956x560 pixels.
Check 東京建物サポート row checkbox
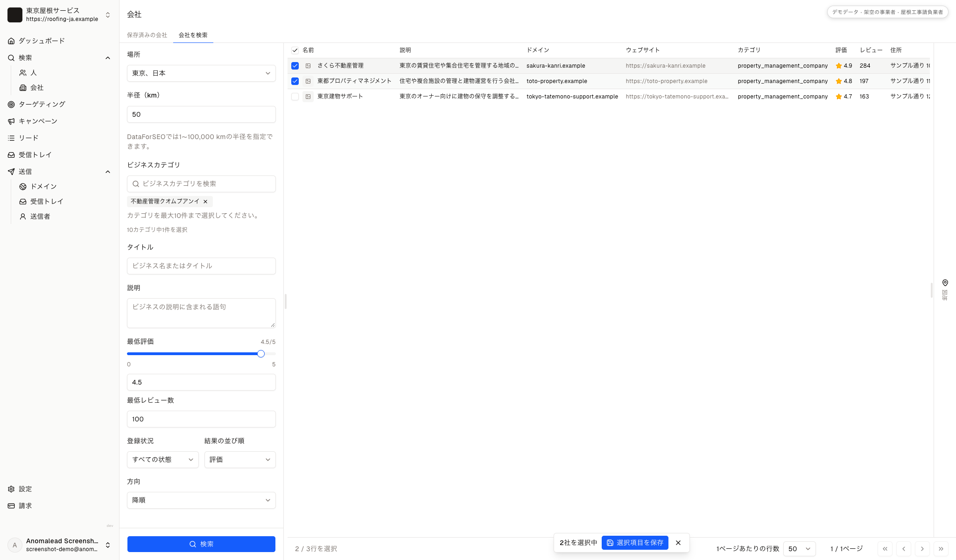tap(295, 97)
